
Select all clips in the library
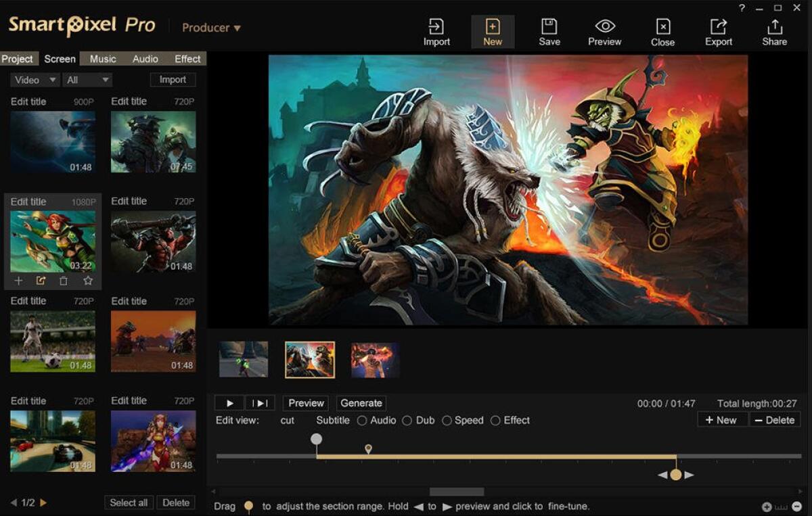pyautogui.click(x=129, y=501)
